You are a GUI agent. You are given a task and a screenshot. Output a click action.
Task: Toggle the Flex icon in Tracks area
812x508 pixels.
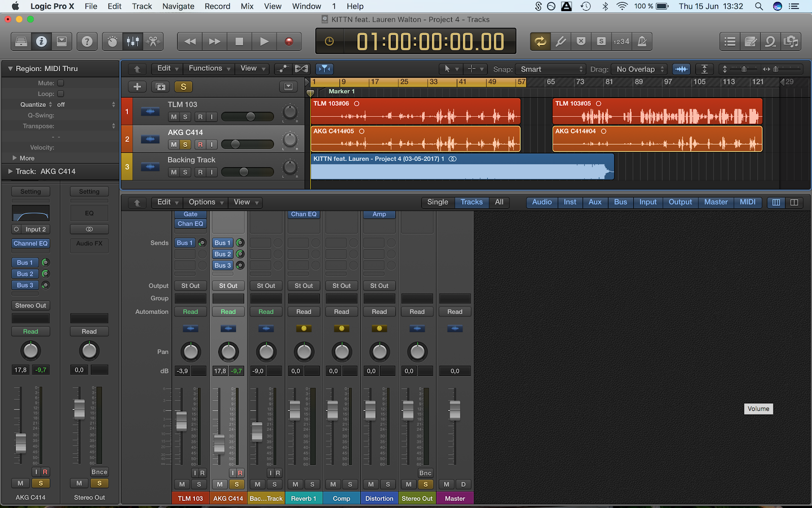tap(301, 69)
